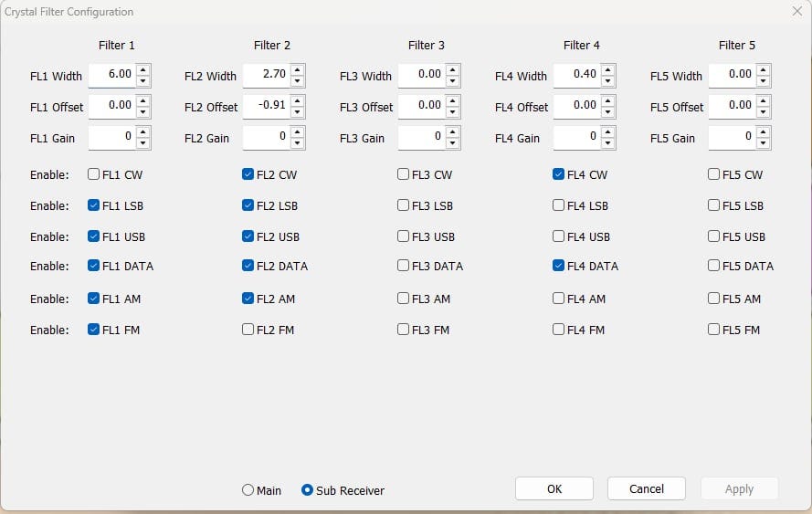Uncheck FL1 LSB
Viewport: 812px width, 514px height.
pyautogui.click(x=93, y=205)
